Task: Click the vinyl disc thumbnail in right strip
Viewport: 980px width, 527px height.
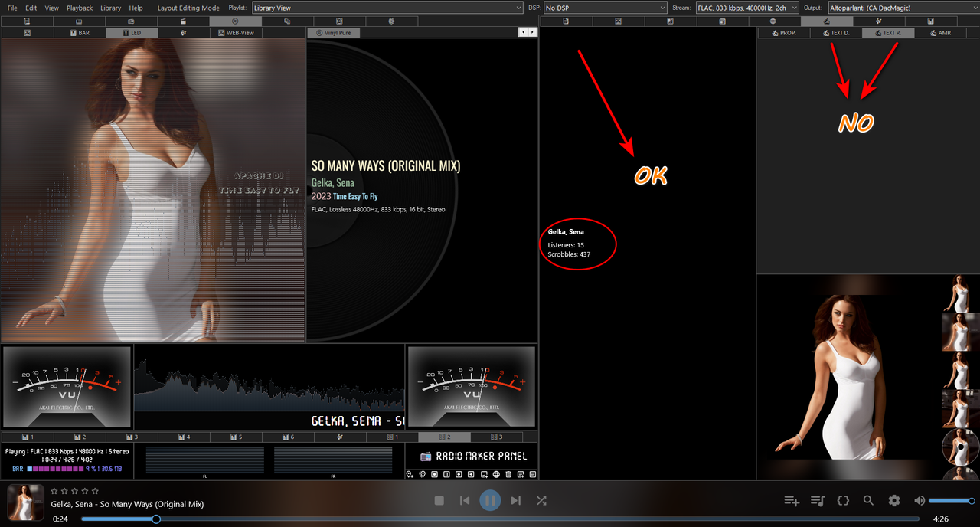Action: 960,447
